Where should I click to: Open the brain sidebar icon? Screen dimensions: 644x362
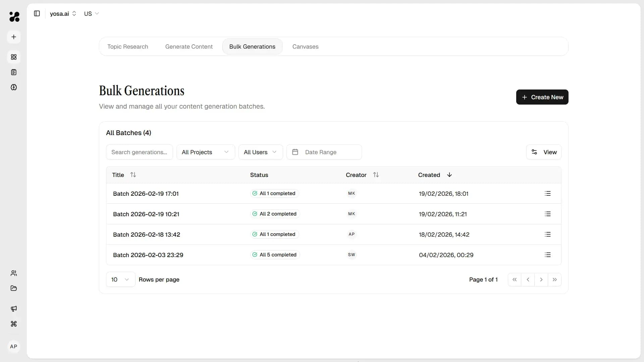click(14, 87)
